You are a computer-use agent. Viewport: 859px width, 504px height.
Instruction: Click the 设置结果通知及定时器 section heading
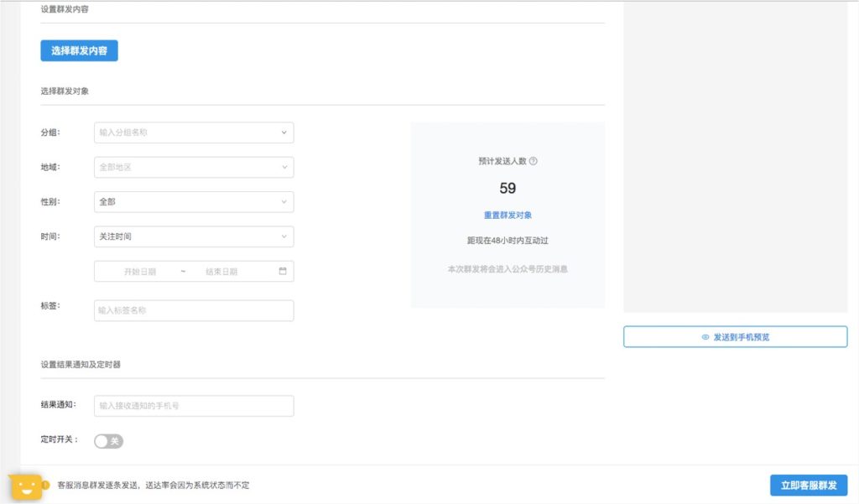tap(81, 364)
